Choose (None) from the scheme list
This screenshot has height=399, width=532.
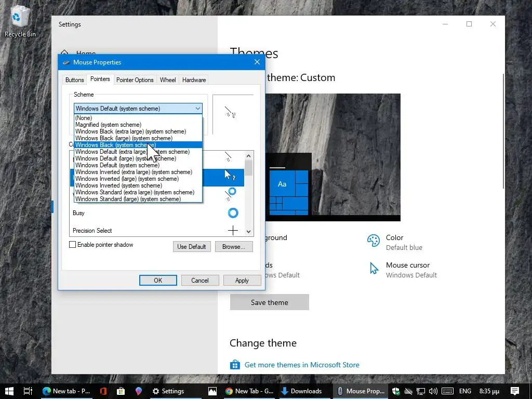138,118
